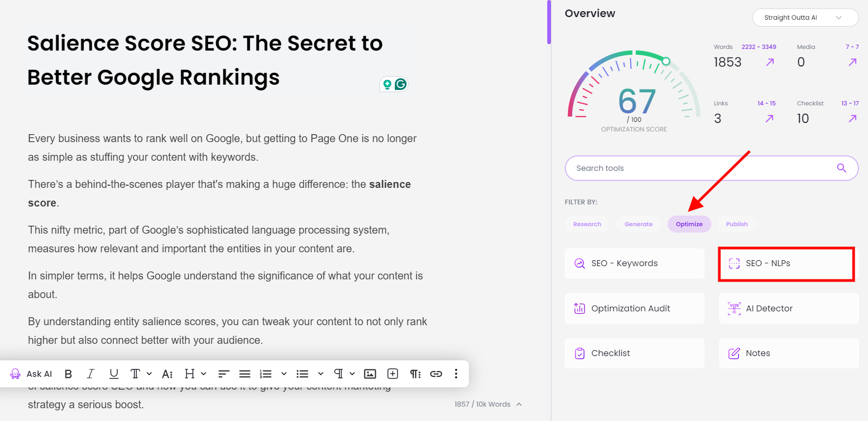Open the AI Detector tool
Image resolution: width=868 pixels, height=421 pixels.
click(x=789, y=308)
